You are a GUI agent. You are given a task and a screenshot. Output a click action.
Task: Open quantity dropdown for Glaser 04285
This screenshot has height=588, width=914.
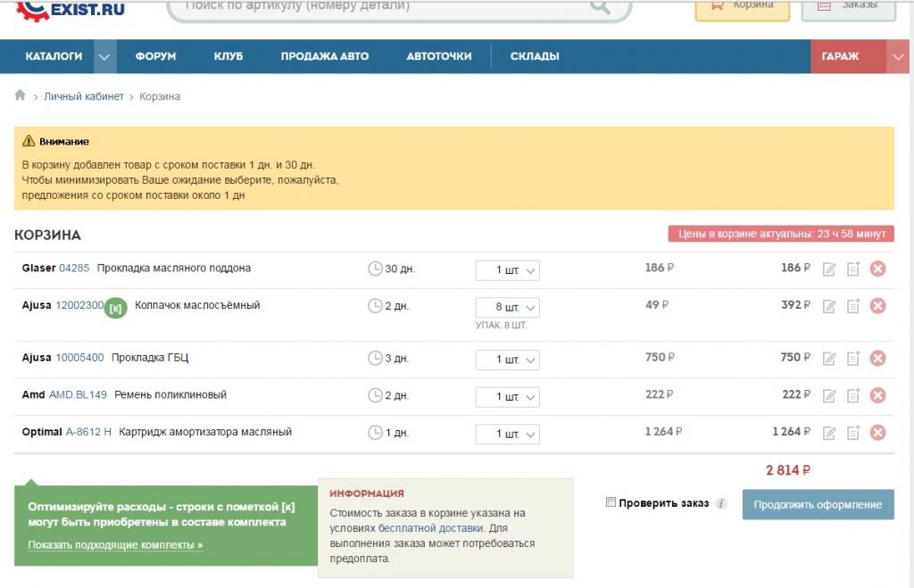pos(507,270)
